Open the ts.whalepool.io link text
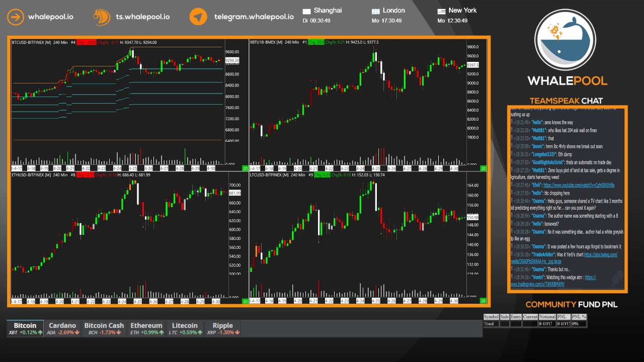Screen dimensions: 644x362 143,17
